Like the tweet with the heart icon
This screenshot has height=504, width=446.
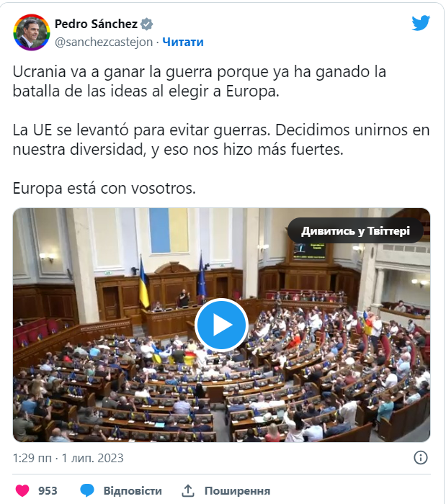(22, 490)
